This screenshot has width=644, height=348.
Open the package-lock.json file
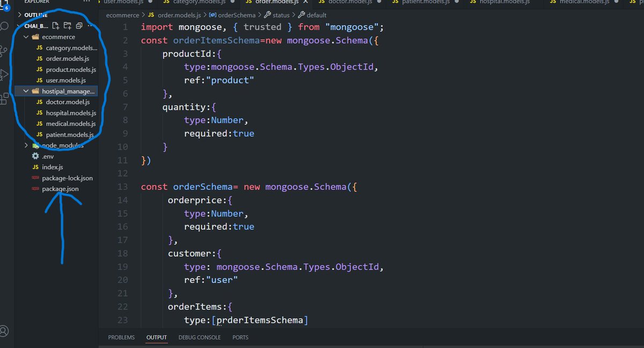coord(67,178)
